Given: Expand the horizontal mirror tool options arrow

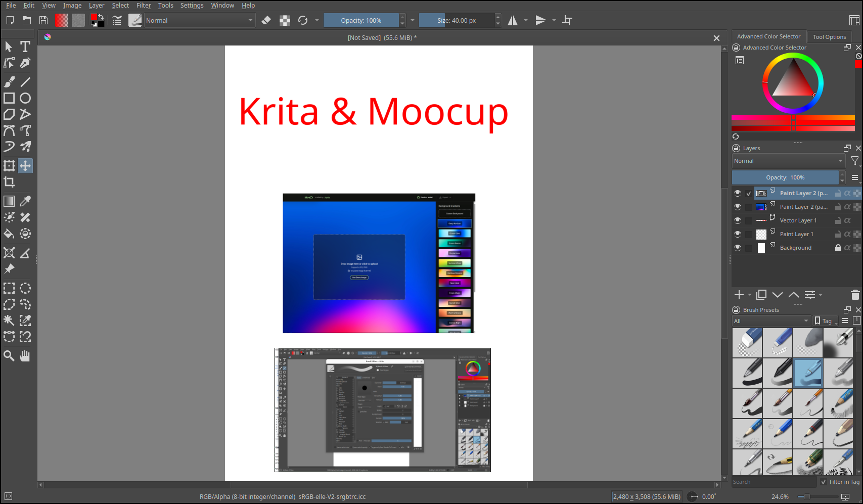Looking at the screenshot, I should (526, 20).
